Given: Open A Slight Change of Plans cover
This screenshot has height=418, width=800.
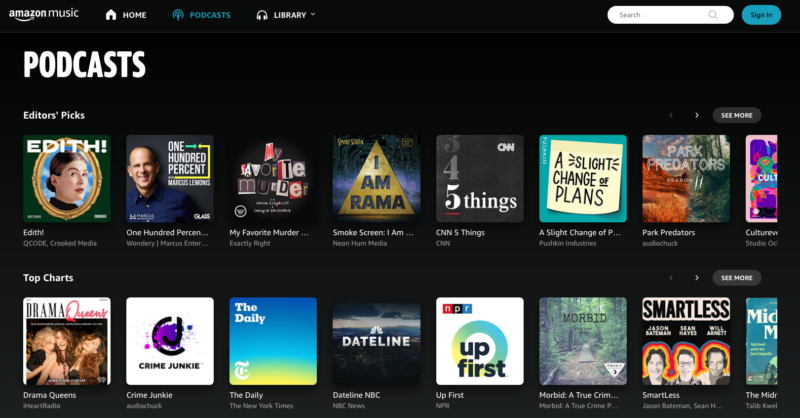Looking at the screenshot, I should tap(583, 179).
